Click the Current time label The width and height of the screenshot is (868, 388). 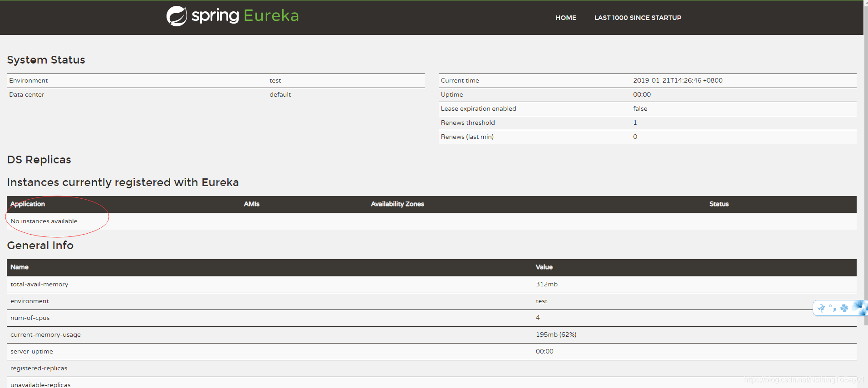point(460,80)
